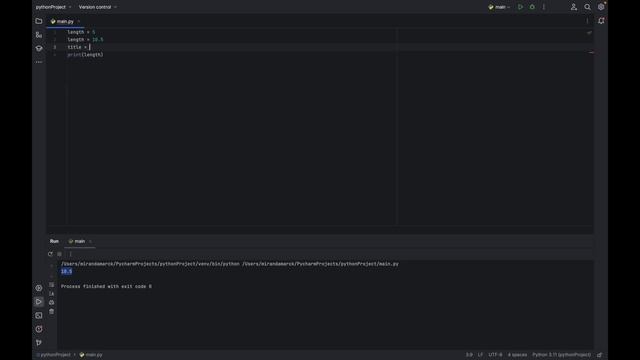Open the UTF-8 encoding selector
Viewport: 640px width, 360px height.
496,355
